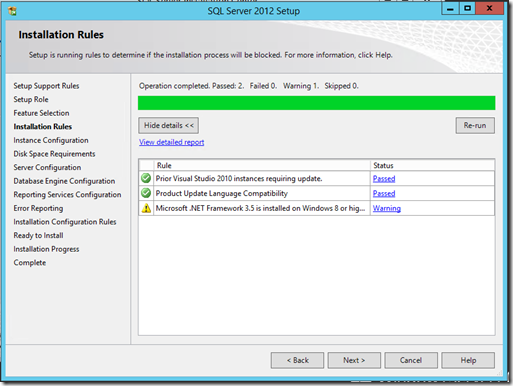Go back with the Back button
This screenshot has height=386, width=513.
[x=297, y=360]
